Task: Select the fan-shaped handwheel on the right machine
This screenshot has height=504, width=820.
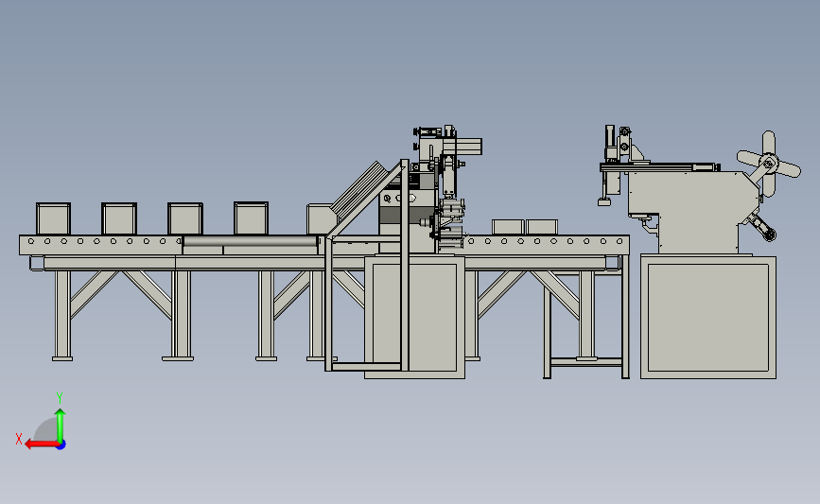Action: tap(768, 164)
